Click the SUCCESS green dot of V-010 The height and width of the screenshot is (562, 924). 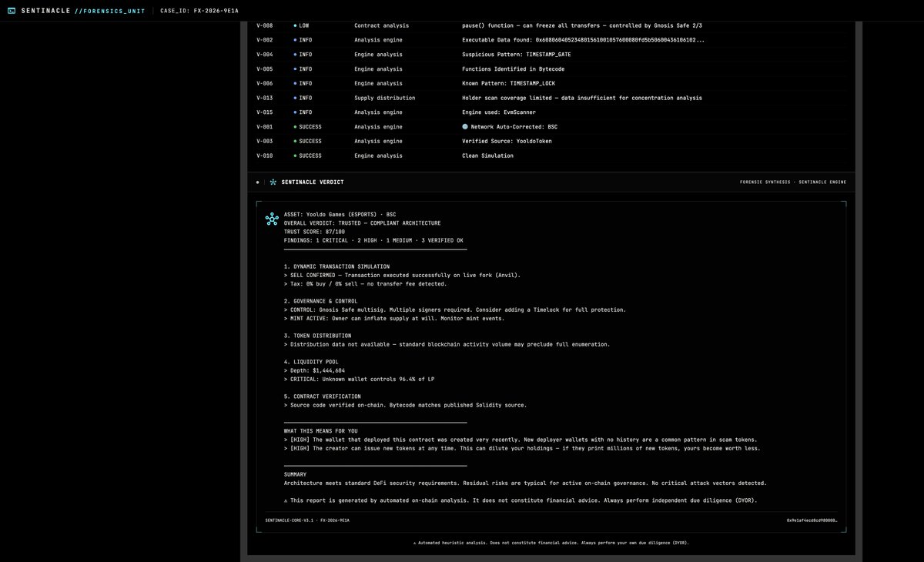click(295, 156)
